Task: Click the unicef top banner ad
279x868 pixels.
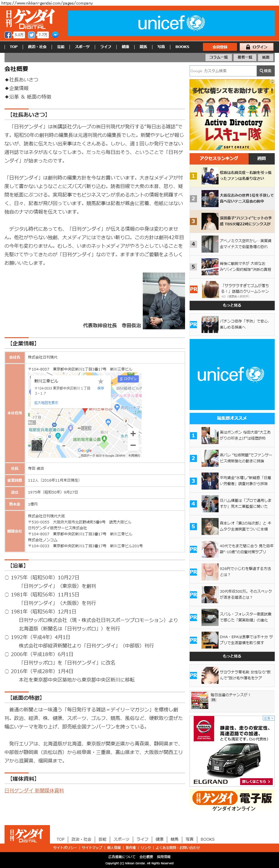Action: (x=171, y=23)
